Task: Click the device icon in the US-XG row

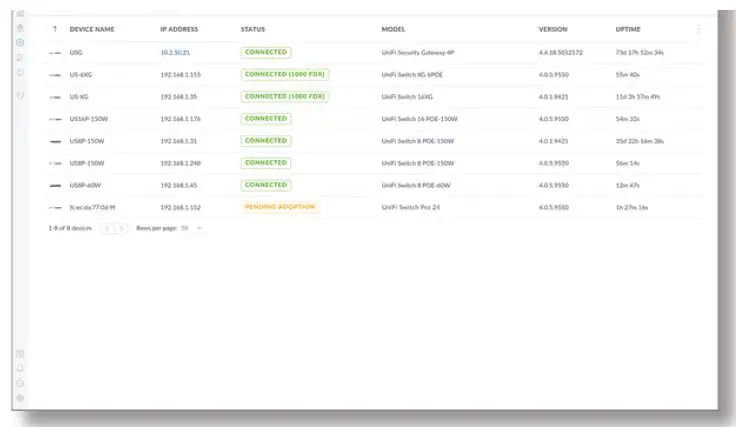Action: click(55, 97)
